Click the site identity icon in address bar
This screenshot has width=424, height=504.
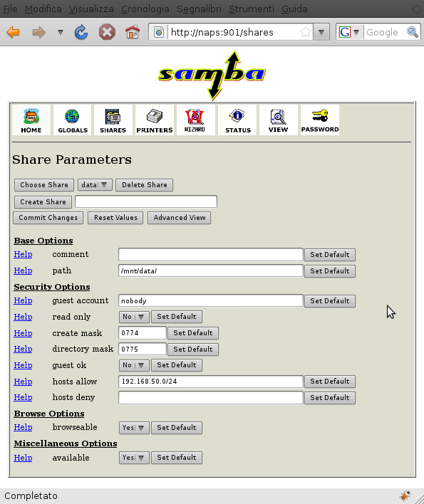159,32
